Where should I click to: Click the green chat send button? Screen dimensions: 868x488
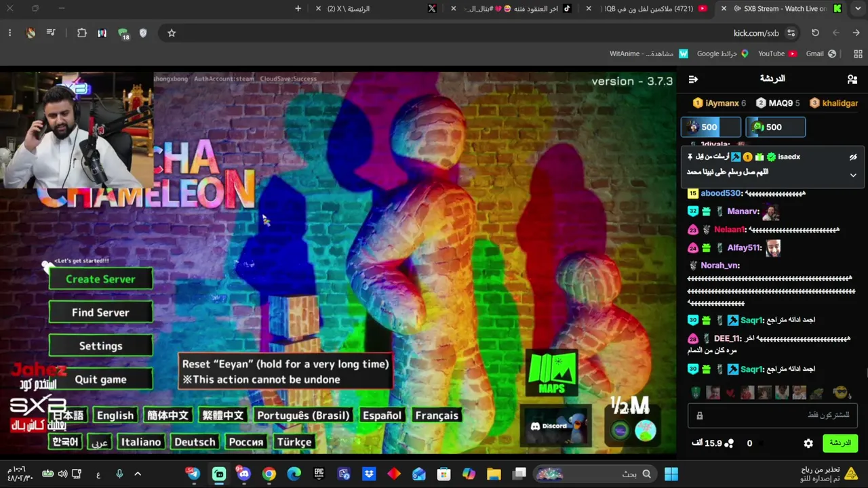[840, 443]
